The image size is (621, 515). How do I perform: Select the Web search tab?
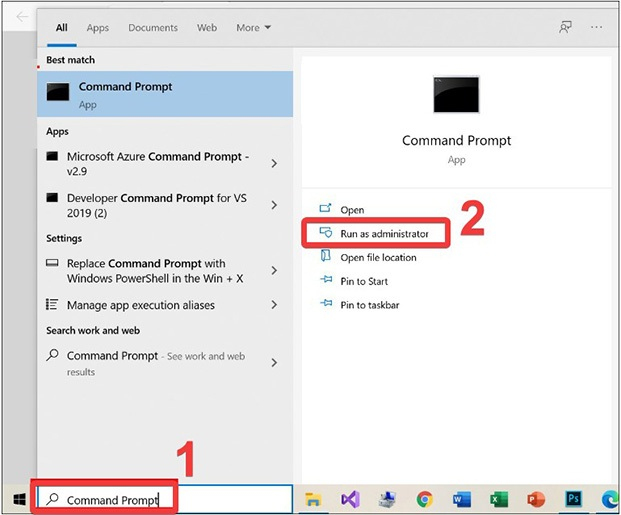click(207, 28)
